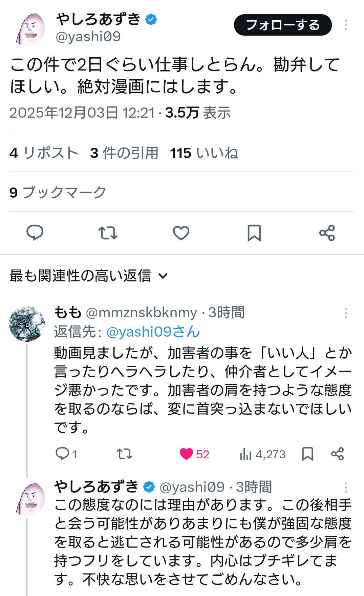Bookmark the main post
This screenshot has height=596, width=364.
point(254,233)
